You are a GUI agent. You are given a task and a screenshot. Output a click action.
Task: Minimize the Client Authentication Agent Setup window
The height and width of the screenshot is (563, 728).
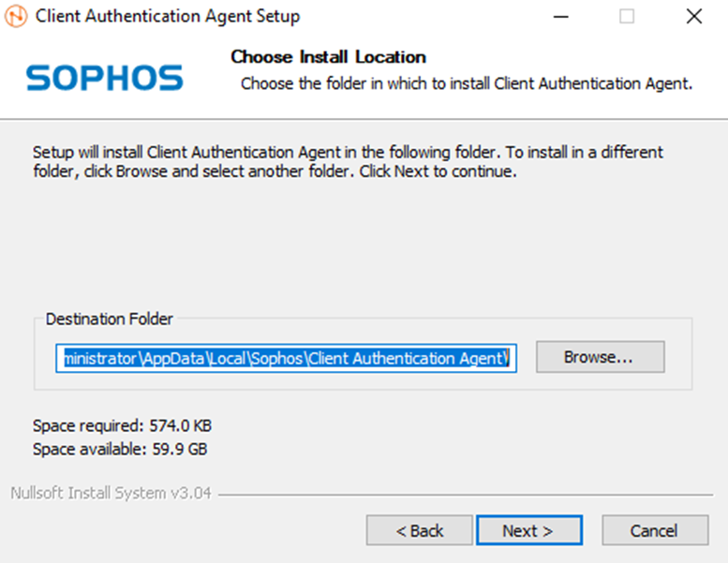point(561,17)
